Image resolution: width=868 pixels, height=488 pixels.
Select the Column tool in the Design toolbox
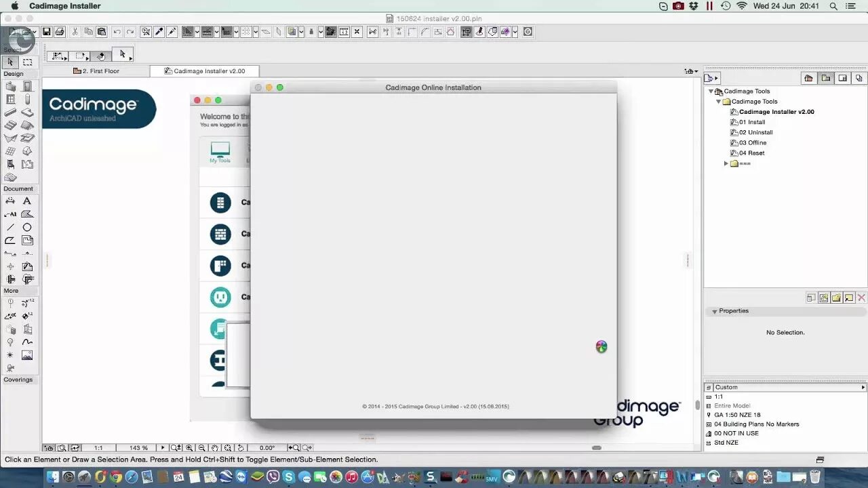27,100
